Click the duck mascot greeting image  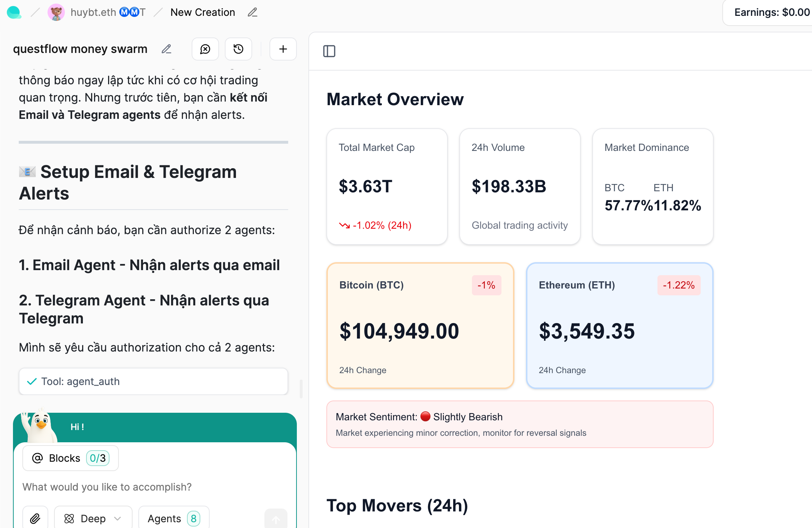[x=39, y=425]
